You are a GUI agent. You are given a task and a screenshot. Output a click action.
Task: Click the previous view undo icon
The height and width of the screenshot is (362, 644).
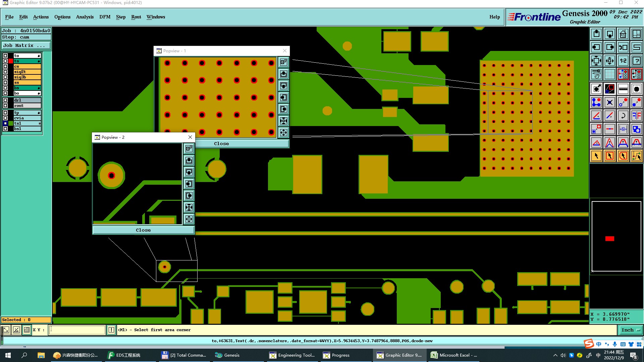623,47
